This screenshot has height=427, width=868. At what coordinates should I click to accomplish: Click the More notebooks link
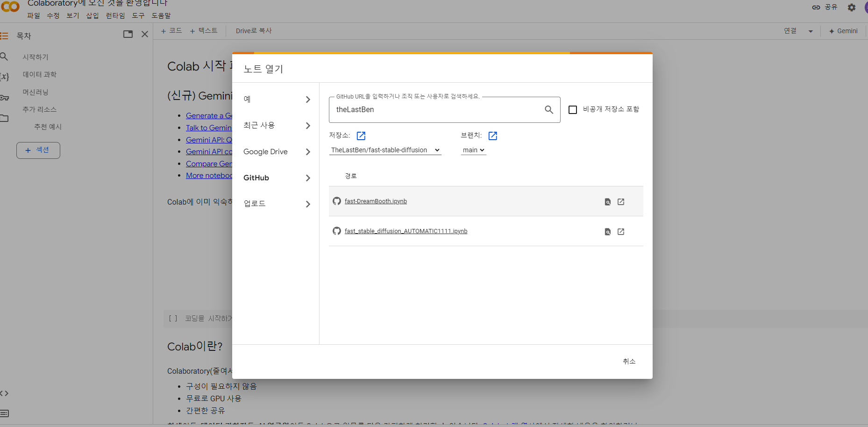tap(209, 176)
